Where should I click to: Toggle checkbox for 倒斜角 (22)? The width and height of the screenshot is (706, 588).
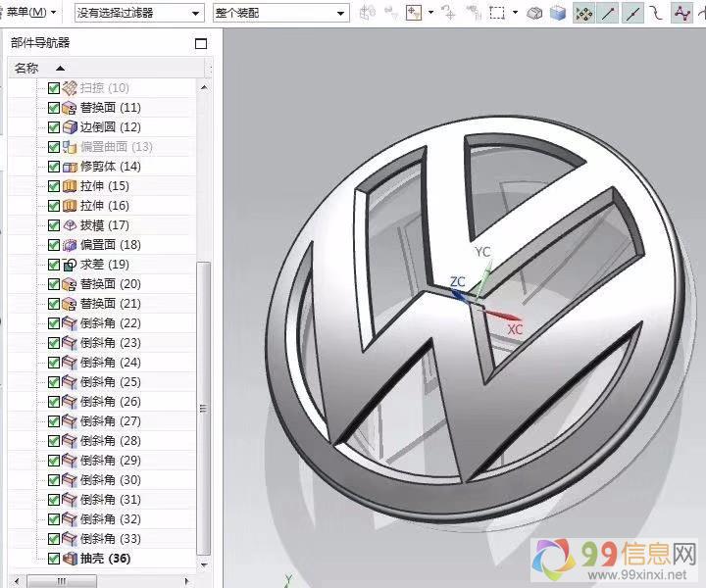click(x=54, y=323)
